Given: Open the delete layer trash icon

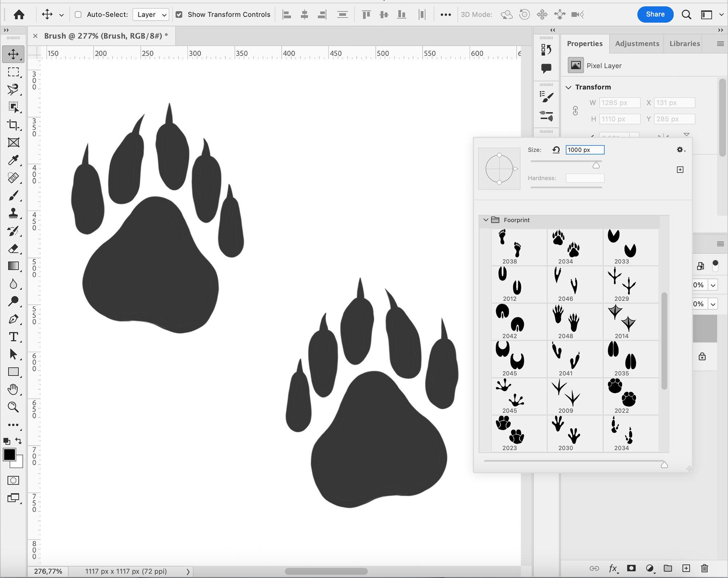Looking at the screenshot, I should [x=704, y=568].
